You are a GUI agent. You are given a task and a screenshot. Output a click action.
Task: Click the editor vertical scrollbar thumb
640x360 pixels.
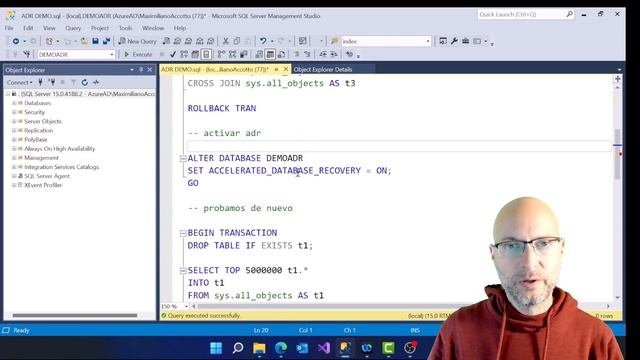(617, 153)
